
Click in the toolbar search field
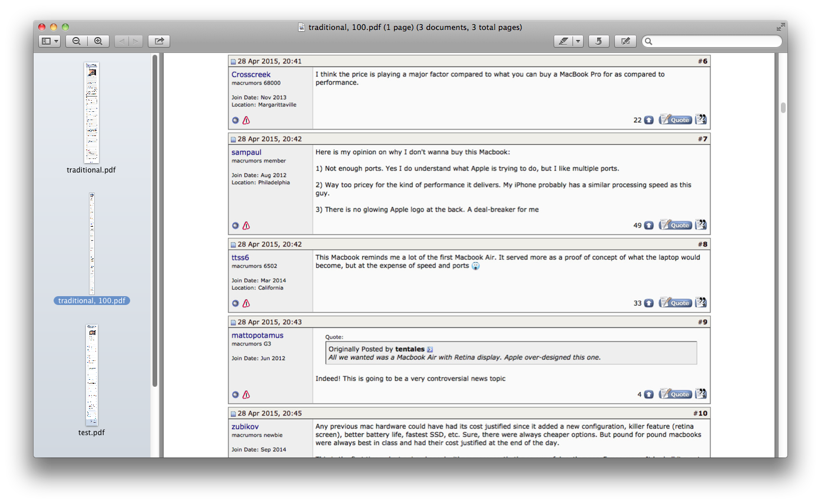712,41
